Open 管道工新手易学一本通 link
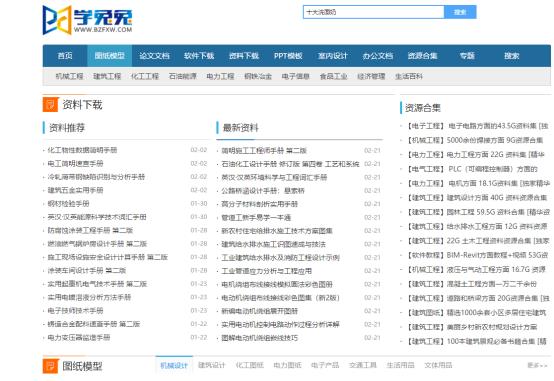The width and height of the screenshot is (554, 381). point(256,217)
